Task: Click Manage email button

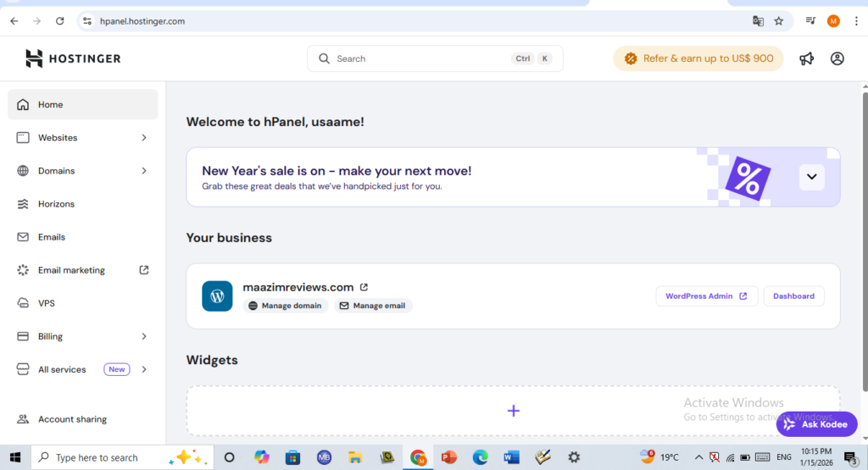Action: click(x=373, y=305)
